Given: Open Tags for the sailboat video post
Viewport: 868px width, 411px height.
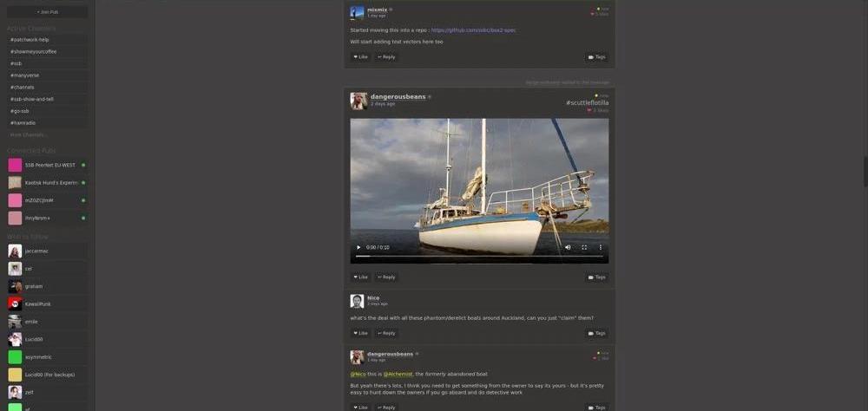Looking at the screenshot, I should pos(596,277).
